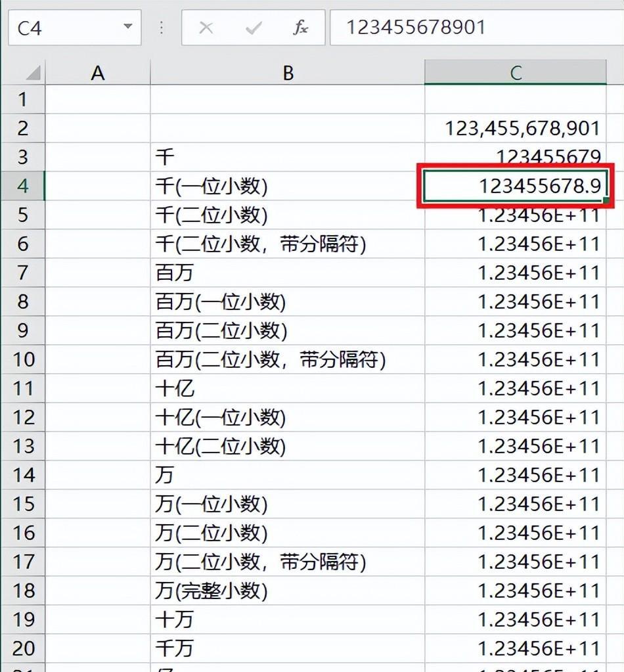Select row 5 header

pyautogui.click(x=23, y=215)
